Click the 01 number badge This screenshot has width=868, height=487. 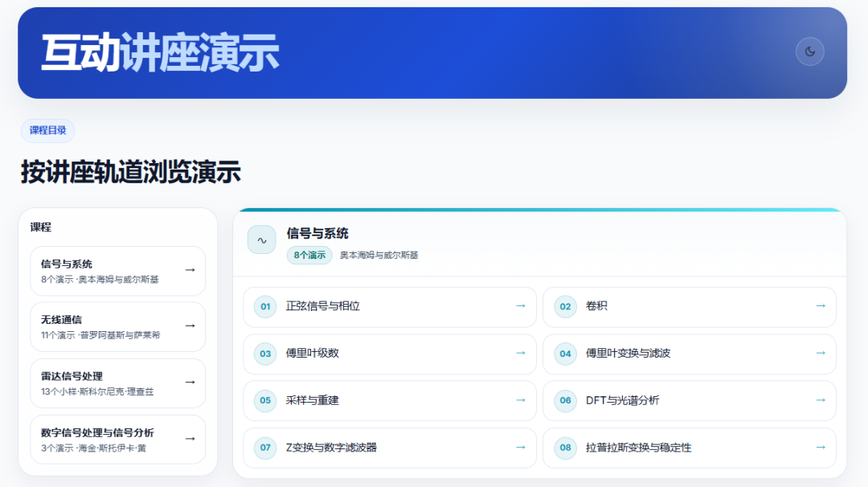tap(265, 307)
